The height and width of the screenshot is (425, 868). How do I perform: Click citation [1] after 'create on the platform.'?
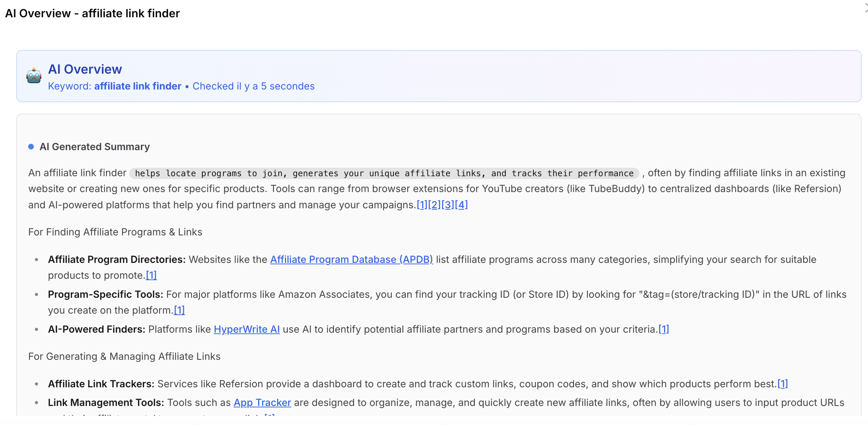[179, 310]
